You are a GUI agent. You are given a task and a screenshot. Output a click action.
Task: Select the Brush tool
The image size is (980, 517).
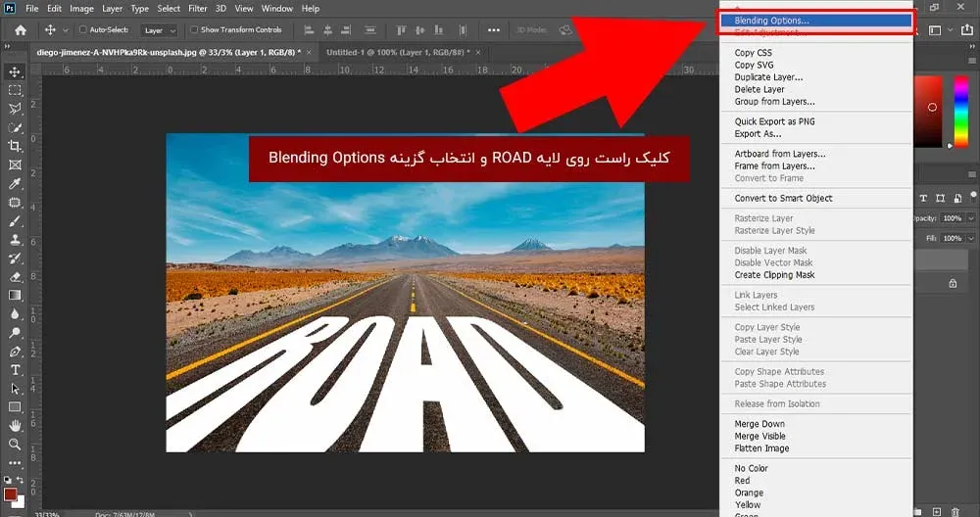click(x=15, y=221)
